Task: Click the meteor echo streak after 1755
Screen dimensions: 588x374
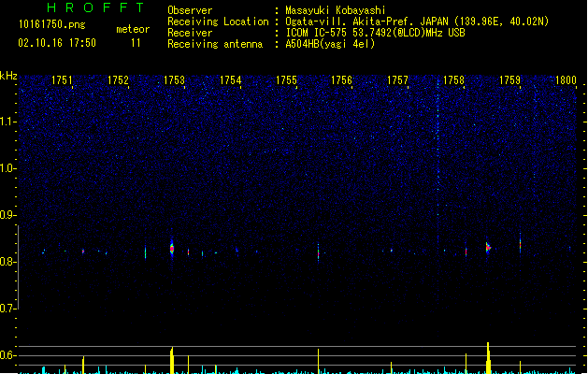Action: [x=319, y=252]
